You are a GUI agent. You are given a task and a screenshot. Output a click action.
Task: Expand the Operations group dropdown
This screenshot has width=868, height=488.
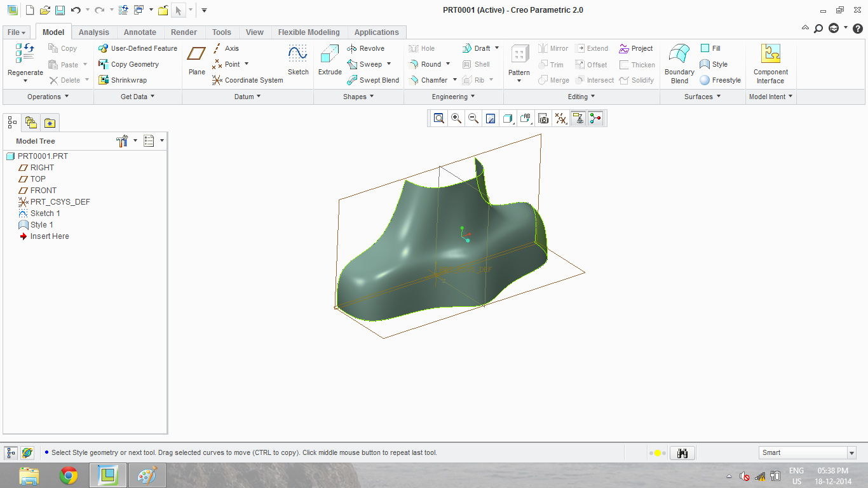pos(48,97)
